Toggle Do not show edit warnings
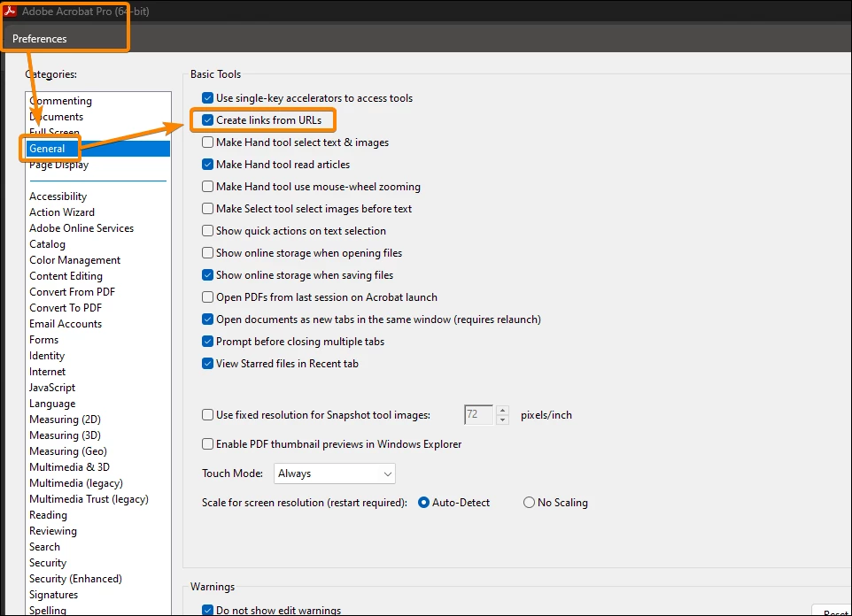This screenshot has height=616, width=852. tap(207, 610)
